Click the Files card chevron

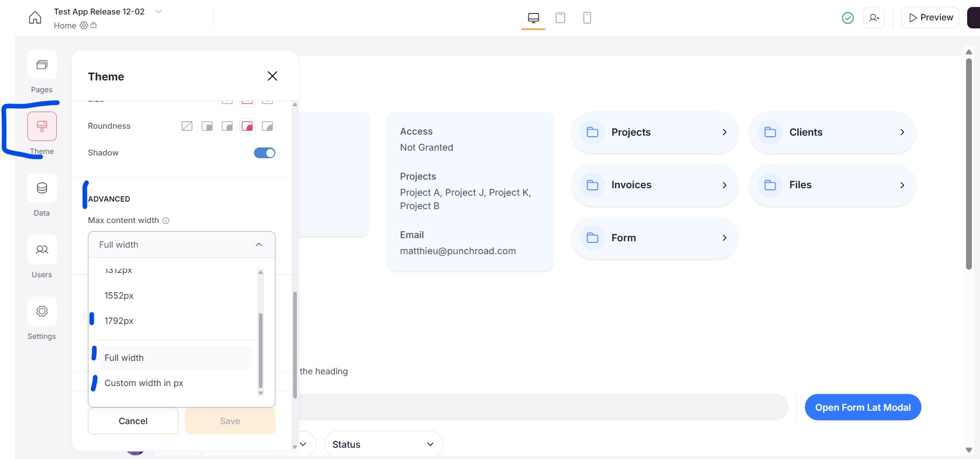pos(902,185)
